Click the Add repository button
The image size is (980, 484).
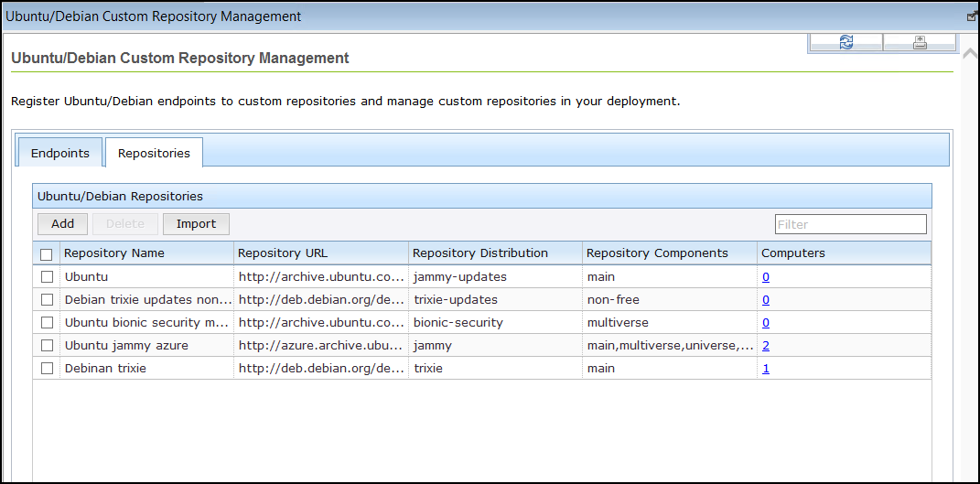point(62,224)
